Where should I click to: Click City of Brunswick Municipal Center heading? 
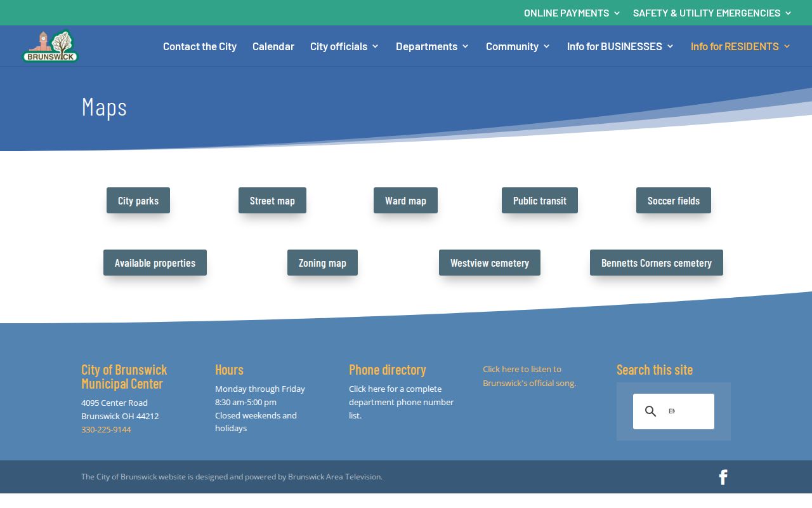[x=124, y=377]
